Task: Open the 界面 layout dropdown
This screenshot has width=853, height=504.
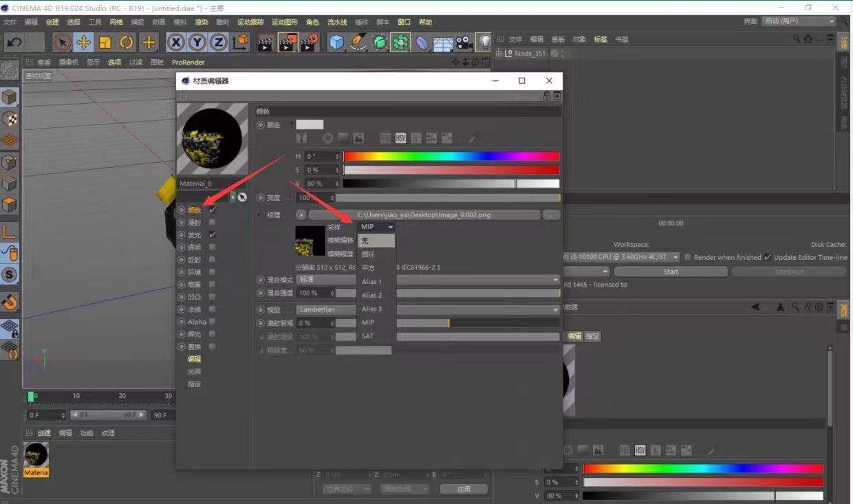Action: point(799,21)
